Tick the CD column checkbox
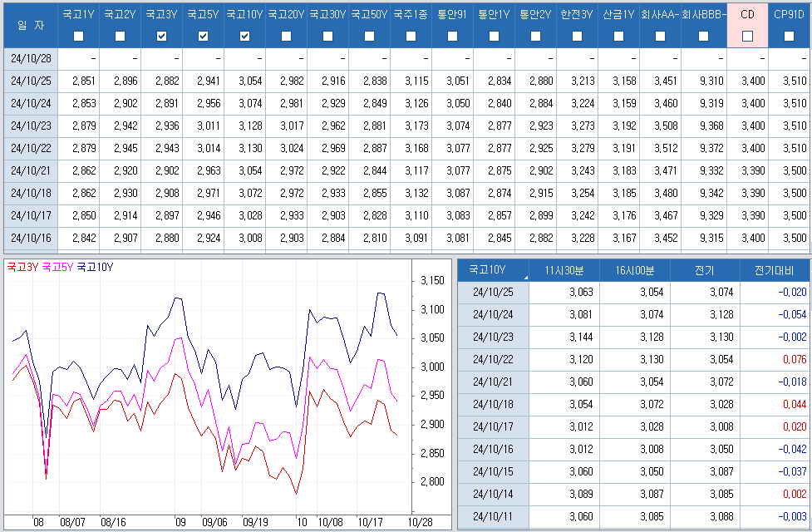The image size is (812, 532). 747,36
